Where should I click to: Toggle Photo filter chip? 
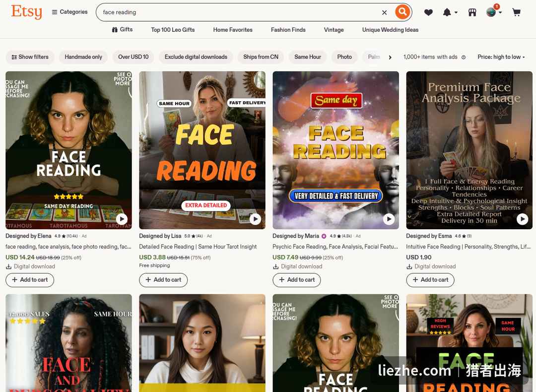[344, 57]
